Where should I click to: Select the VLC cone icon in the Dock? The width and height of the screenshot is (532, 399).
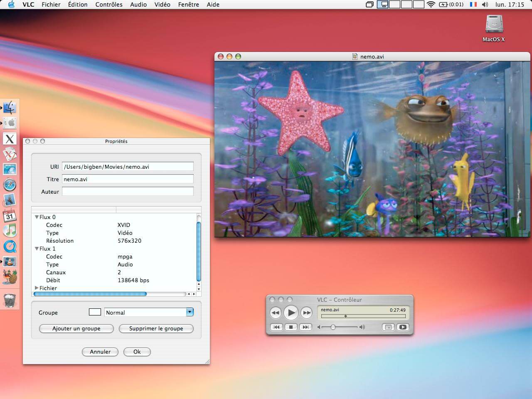[10, 262]
